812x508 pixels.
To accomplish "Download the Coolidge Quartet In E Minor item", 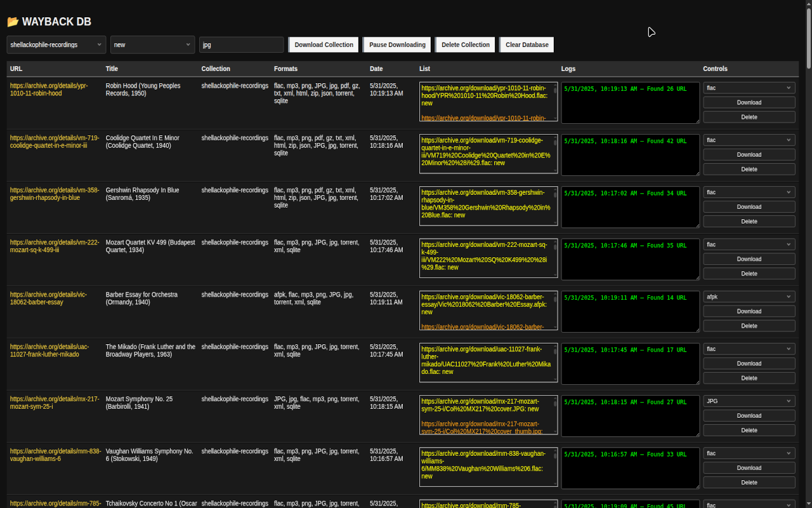I will [749, 154].
